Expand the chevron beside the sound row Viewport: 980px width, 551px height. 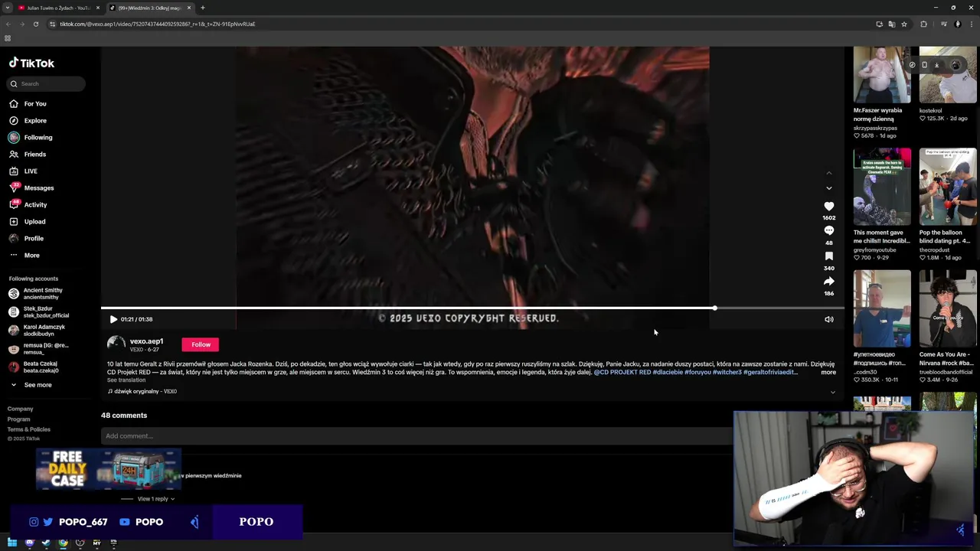[x=833, y=392]
